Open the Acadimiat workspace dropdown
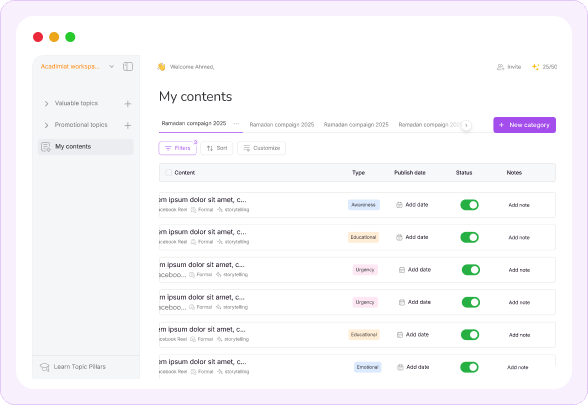The width and height of the screenshot is (588, 405). tap(77, 66)
